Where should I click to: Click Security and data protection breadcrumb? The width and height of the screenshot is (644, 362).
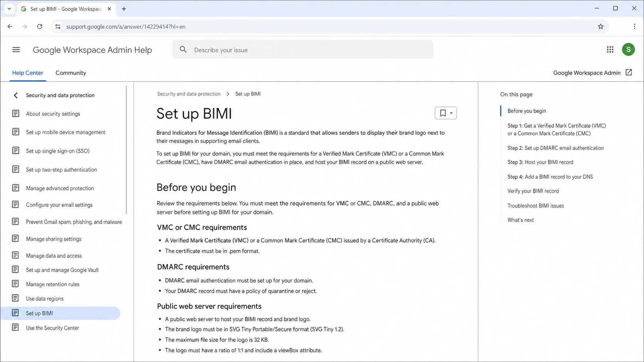(x=189, y=94)
